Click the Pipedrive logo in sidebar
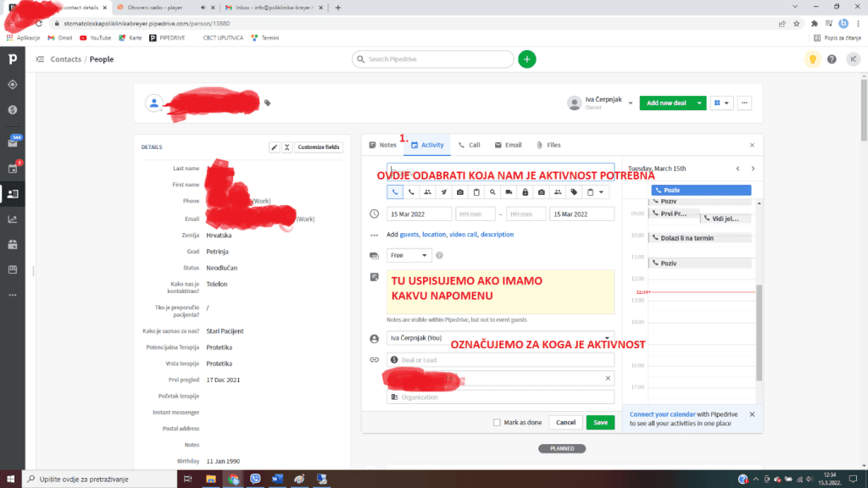Image resolution: width=868 pixels, height=488 pixels. click(12, 58)
